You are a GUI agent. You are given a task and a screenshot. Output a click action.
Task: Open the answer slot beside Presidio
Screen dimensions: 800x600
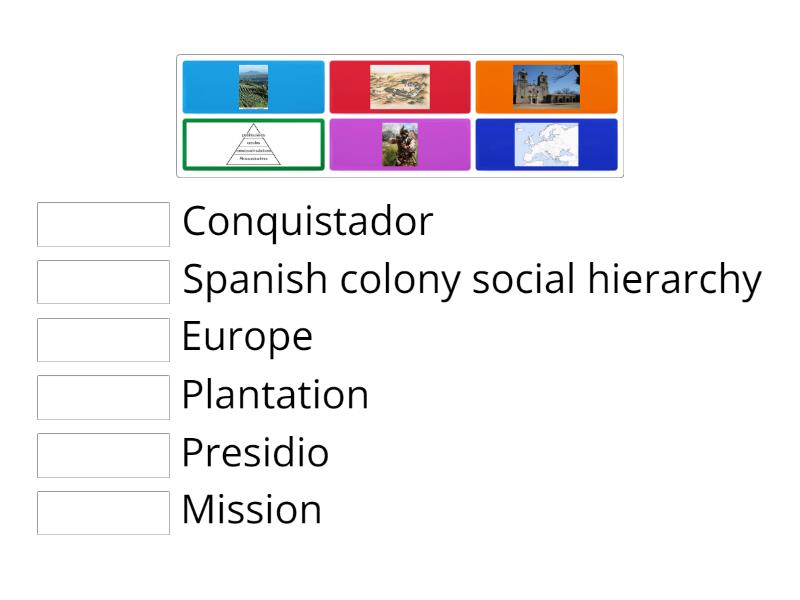103,456
